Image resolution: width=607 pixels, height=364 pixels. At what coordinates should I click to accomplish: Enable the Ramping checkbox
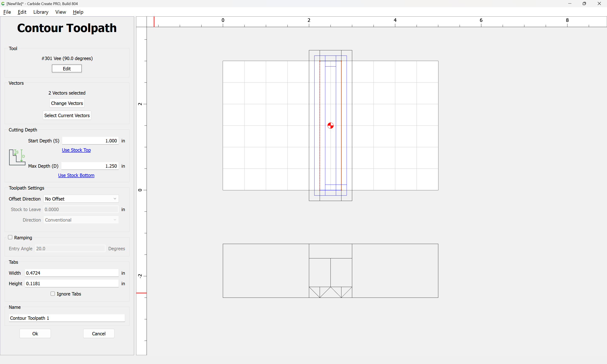[x=10, y=237]
